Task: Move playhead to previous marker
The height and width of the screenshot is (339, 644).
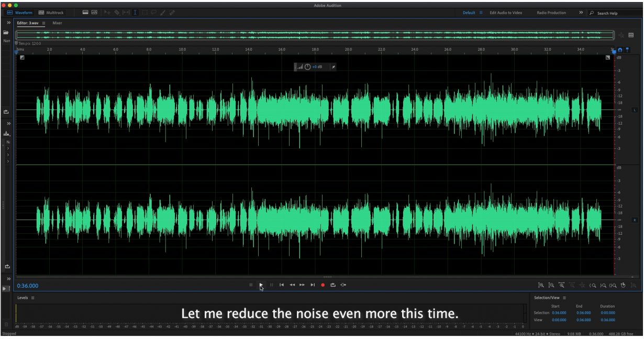Action: (x=281, y=285)
